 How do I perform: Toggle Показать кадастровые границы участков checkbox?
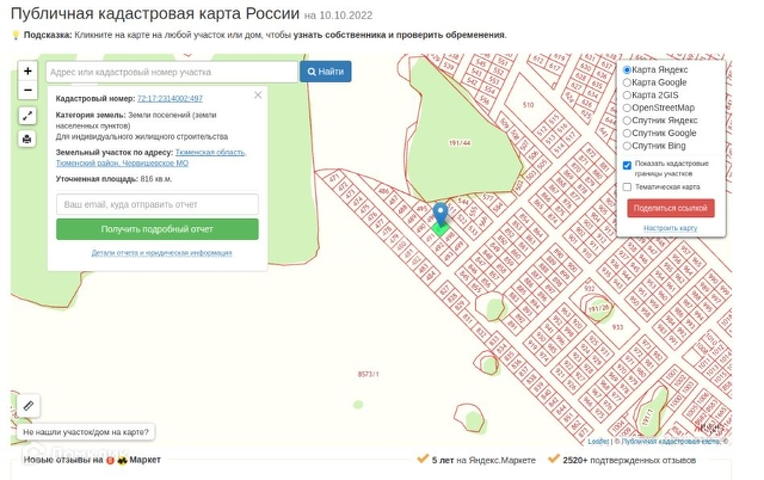point(627,166)
